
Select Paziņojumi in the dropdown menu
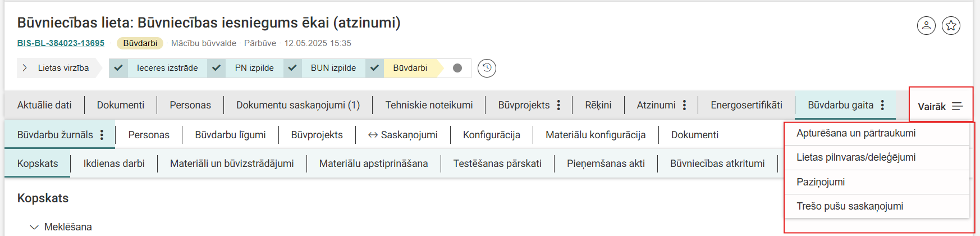click(821, 182)
